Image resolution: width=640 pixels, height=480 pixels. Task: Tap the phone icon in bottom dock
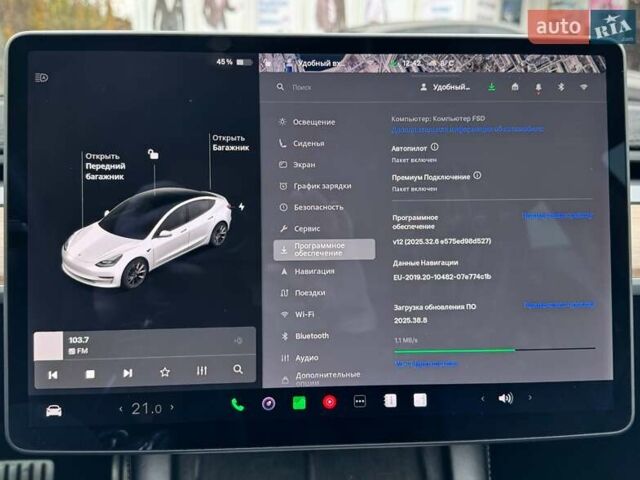pos(237,403)
